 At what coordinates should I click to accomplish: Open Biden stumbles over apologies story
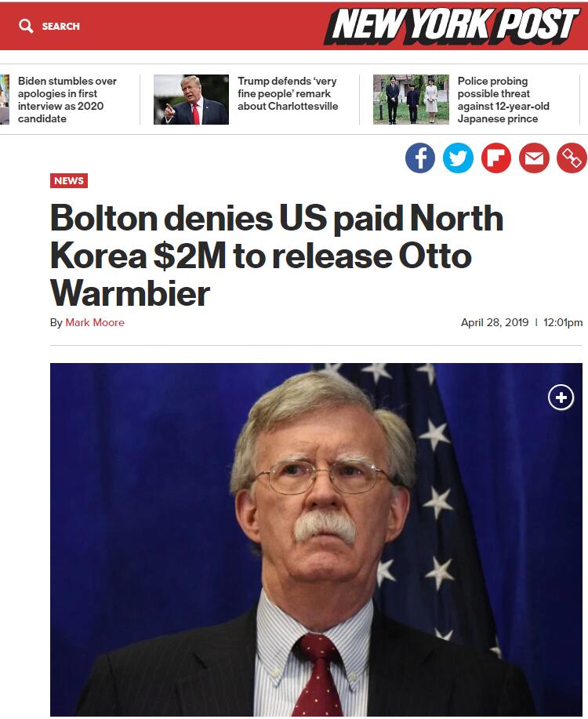click(x=67, y=100)
